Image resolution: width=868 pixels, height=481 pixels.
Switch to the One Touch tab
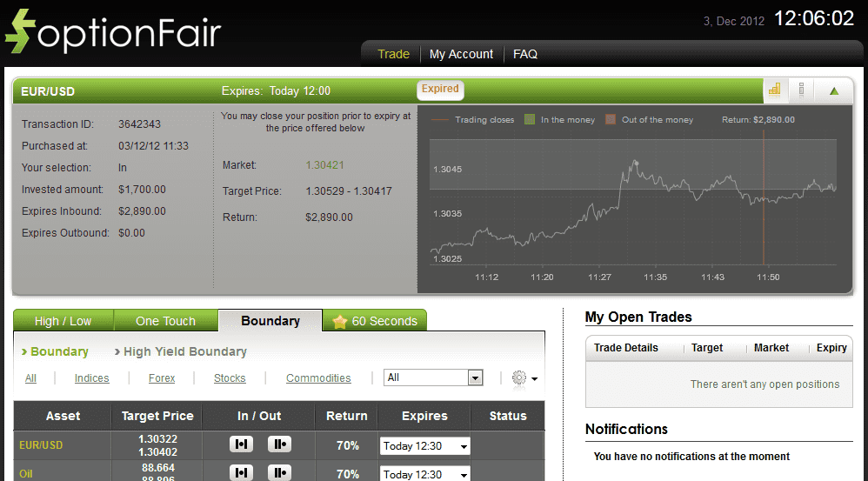coord(165,321)
